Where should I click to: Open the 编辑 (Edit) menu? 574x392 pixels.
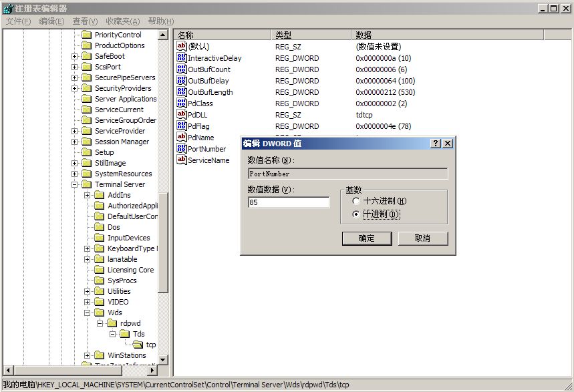coord(51,21)
